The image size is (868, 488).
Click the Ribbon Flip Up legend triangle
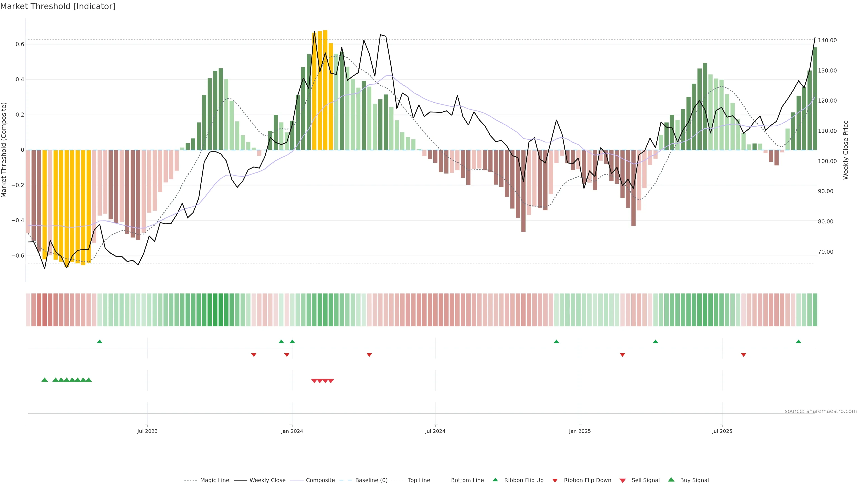[495, 480]
